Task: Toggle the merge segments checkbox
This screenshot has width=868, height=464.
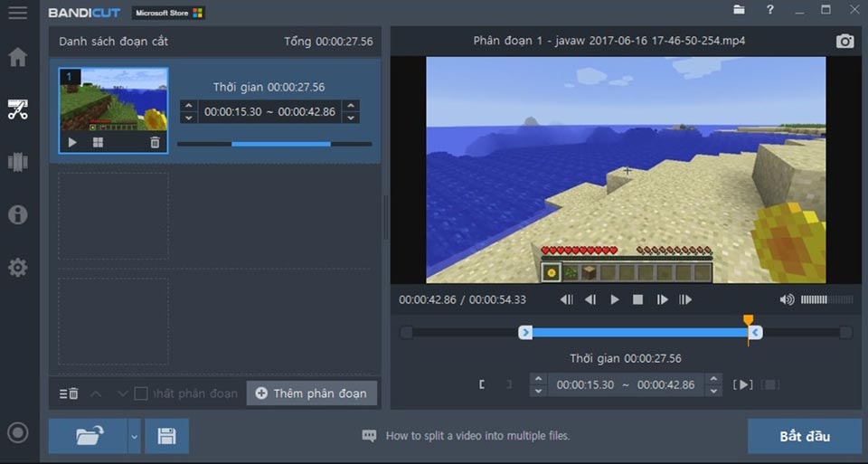Action: [141, 393]
